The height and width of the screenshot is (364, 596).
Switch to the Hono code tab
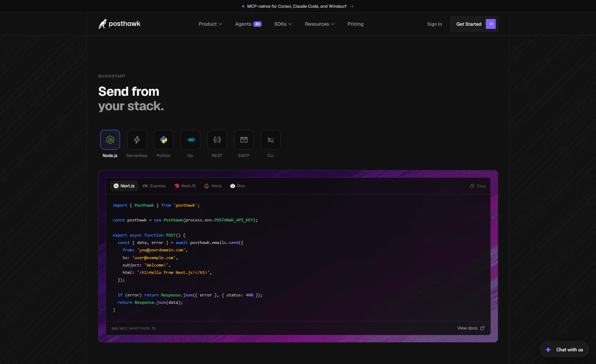click(213, 186)
